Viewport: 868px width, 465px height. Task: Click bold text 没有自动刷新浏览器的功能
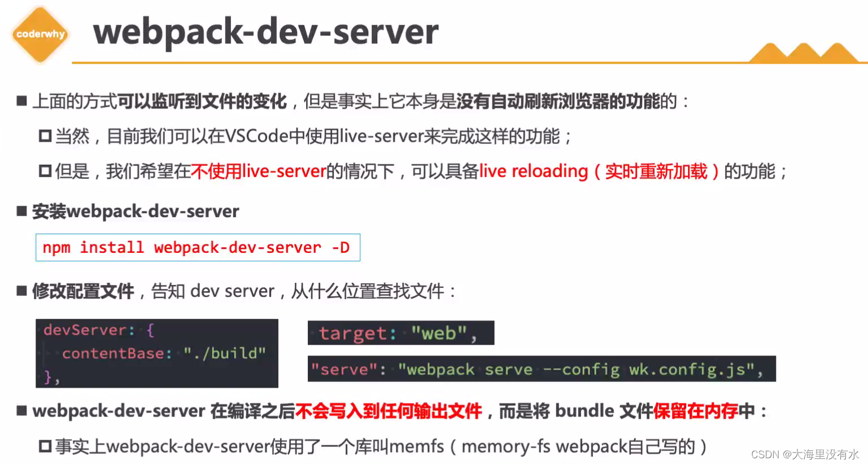[558, 102]
